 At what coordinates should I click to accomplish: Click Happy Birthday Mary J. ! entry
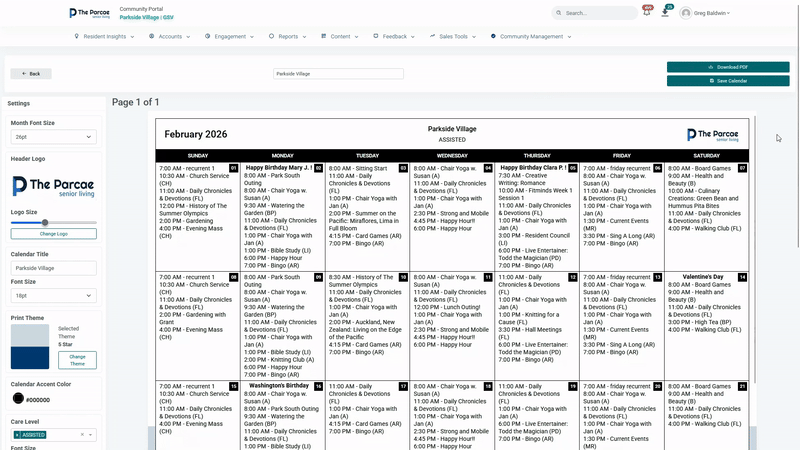279,167
